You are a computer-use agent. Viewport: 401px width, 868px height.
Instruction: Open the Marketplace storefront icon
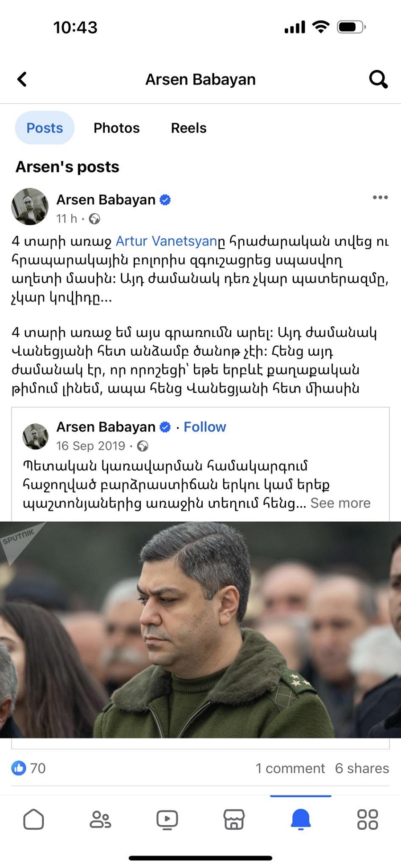(234, 819)
